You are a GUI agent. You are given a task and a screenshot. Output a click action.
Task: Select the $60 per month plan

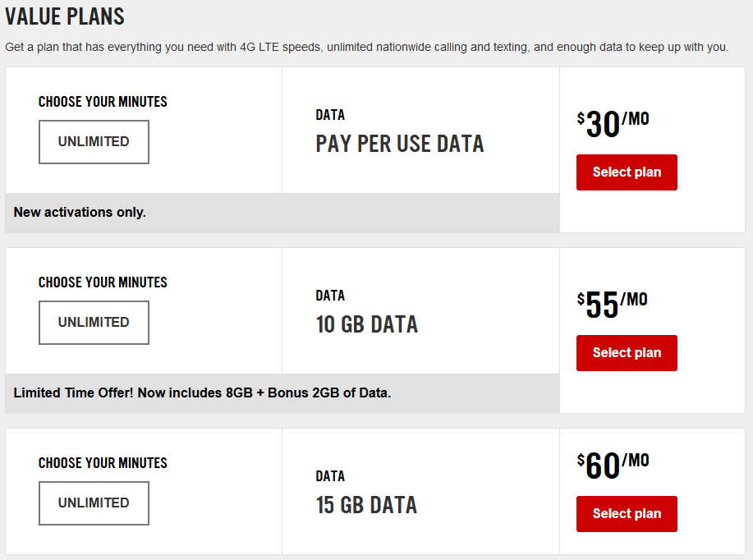[627, 514]
